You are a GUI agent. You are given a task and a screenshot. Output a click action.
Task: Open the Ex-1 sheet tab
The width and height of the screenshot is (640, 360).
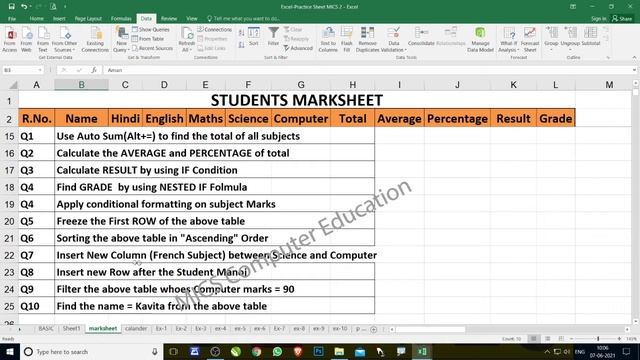(161, 329)
